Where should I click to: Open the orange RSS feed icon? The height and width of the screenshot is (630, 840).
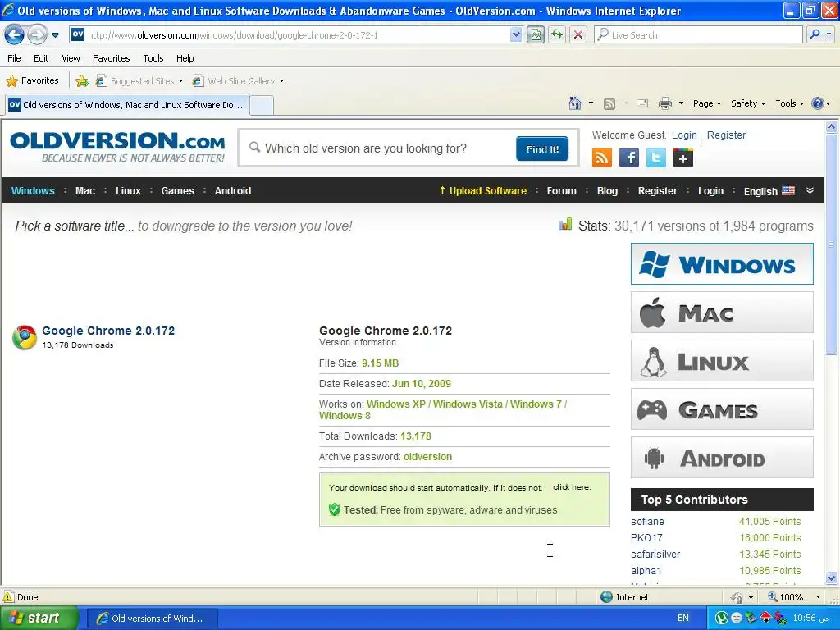(601, 158)
